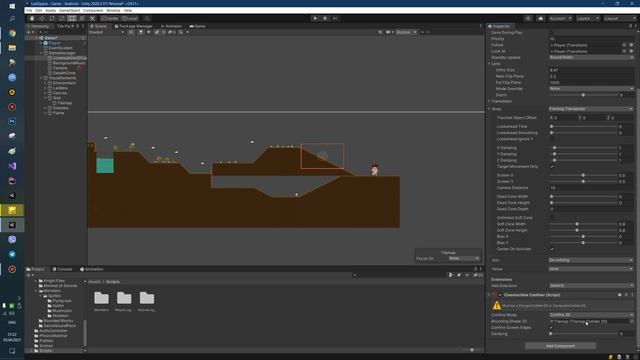Open Standby Update dropdown

pos(591,58)
